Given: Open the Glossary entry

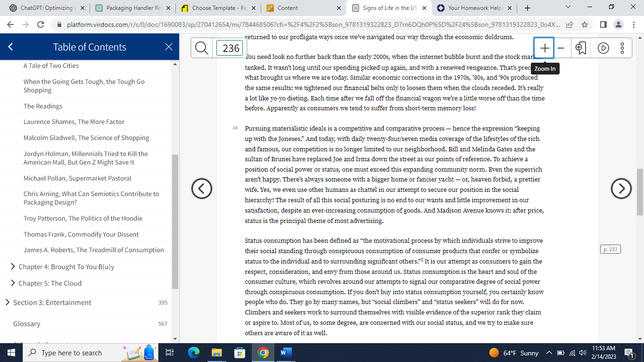Looking at the screenshot, I should tap(27, 324).
